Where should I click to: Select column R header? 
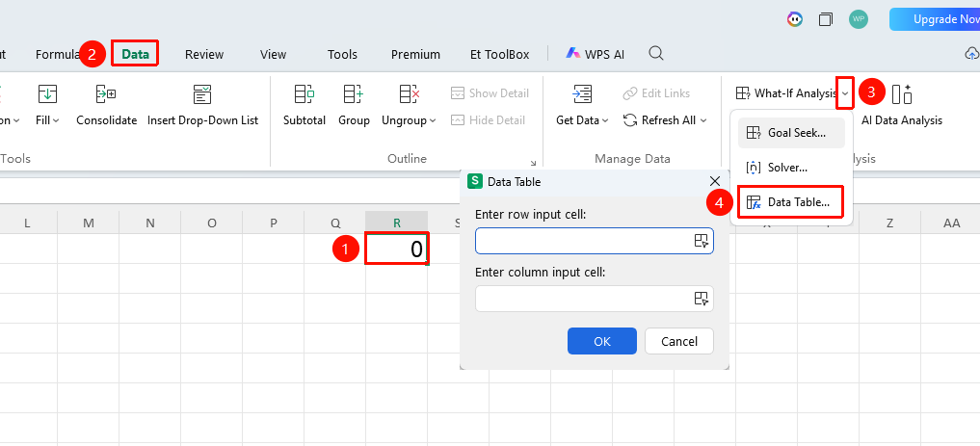pyautogui.click(x=397, y=223)
